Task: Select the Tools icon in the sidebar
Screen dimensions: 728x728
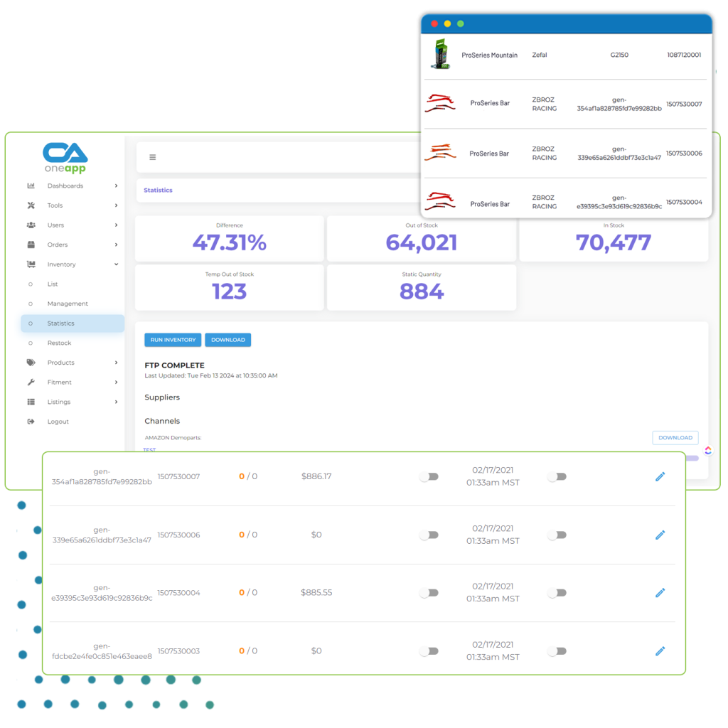Action: tap(30, 205)
